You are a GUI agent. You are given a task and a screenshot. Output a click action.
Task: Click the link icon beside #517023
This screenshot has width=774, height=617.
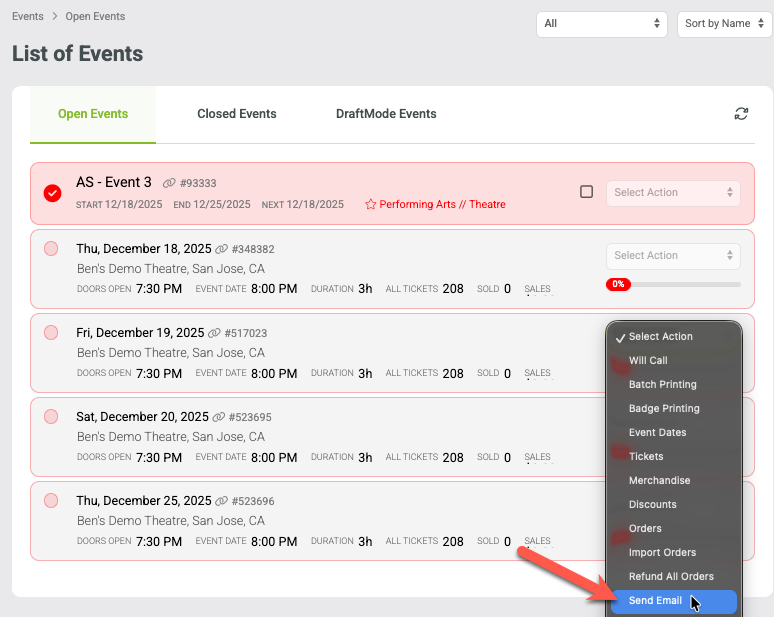(214, 333)
